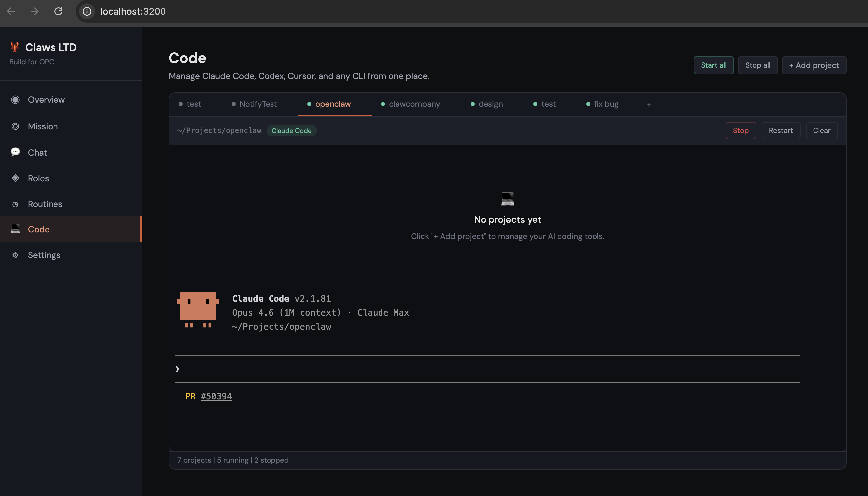Navigate to Roles
Screen dimensions: 868x496
coord(70,178)
